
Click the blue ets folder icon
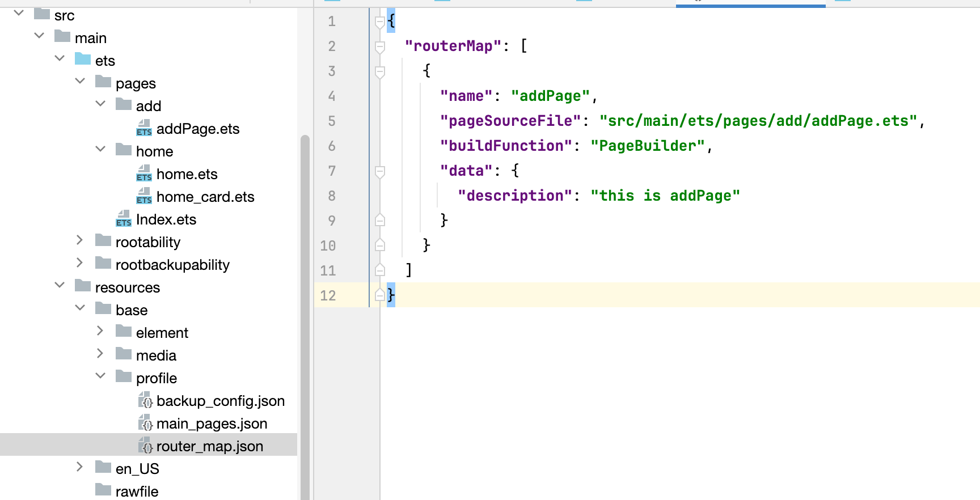tap(83, 59)
